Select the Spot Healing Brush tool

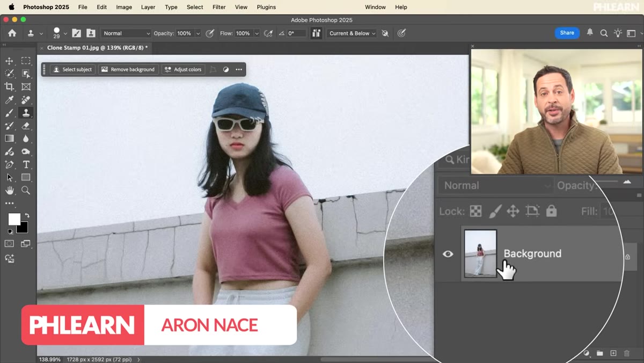(26, 100)
